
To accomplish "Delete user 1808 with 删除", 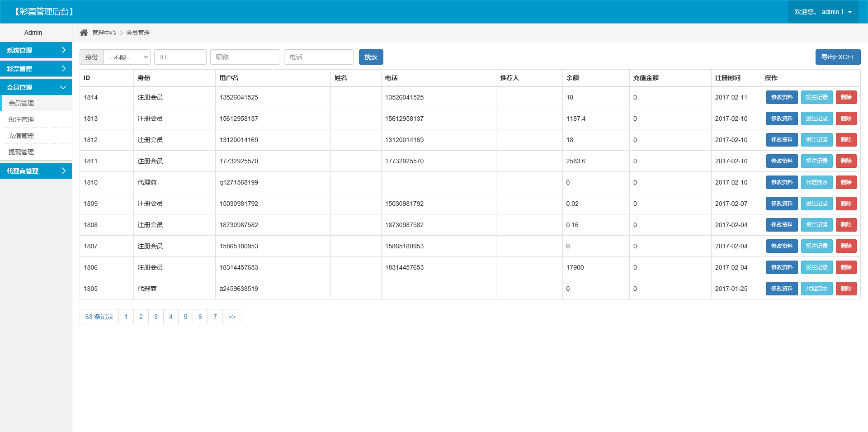I will (846, 225).
